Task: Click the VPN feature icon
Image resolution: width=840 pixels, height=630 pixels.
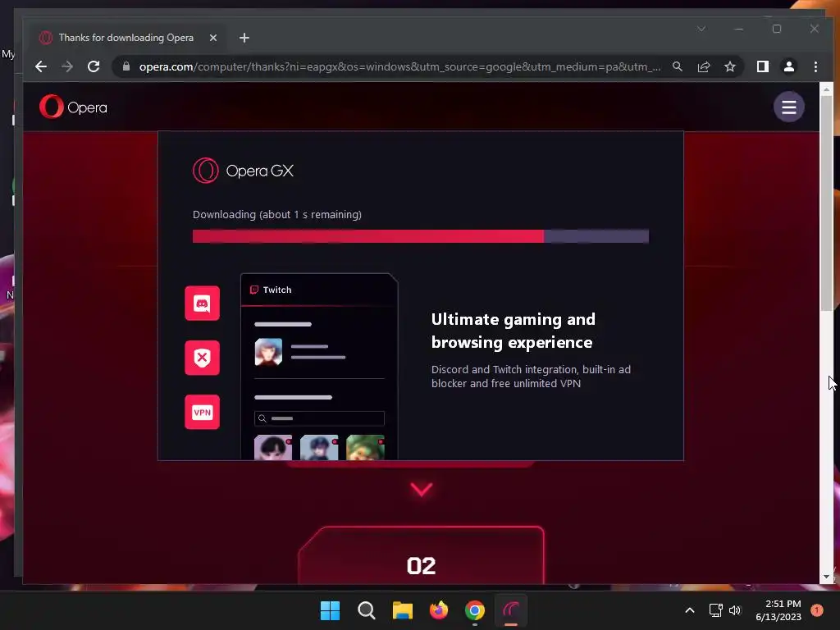Action: (202, 412)
